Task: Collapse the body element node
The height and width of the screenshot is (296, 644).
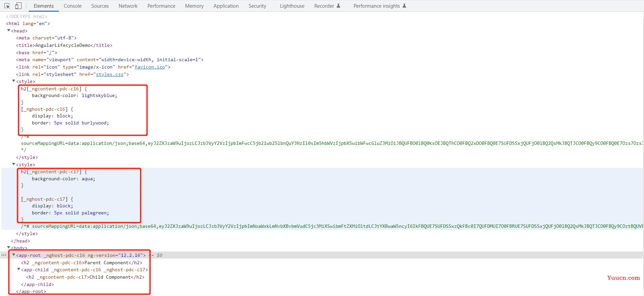Action: 9,248
